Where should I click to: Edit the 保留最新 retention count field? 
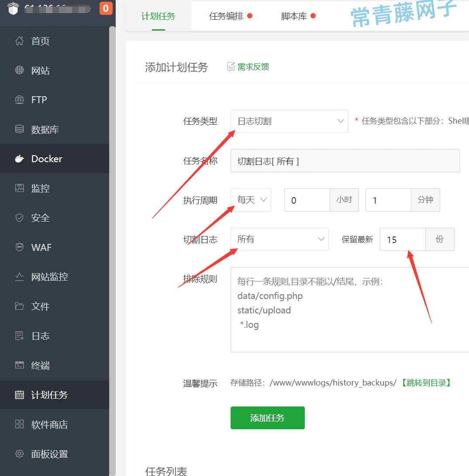coord(403,239)
